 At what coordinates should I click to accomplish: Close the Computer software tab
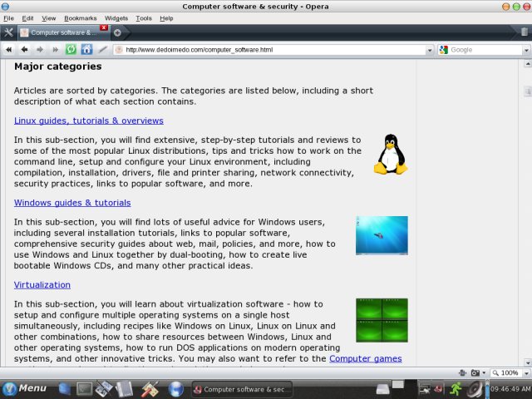pos(104,27)
